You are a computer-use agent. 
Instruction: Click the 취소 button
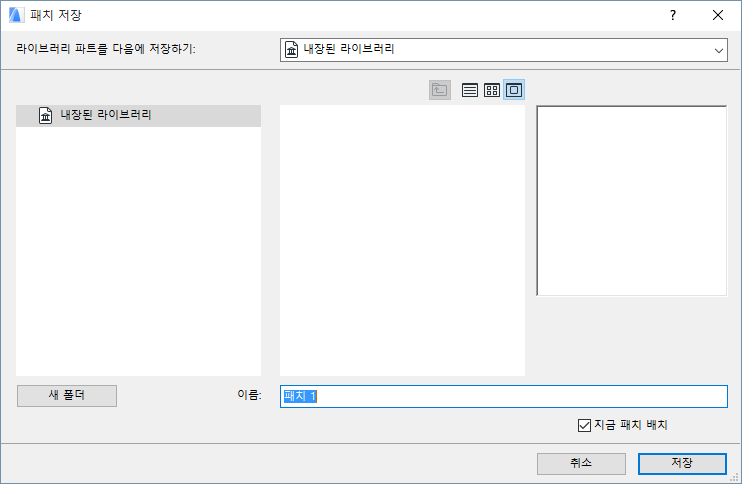click(x=581, y=464)
